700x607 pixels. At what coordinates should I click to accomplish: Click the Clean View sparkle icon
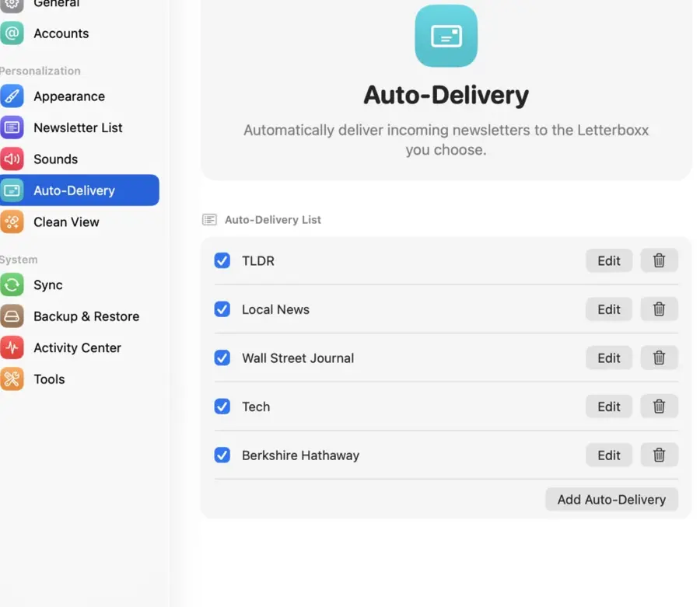[x=12, y=222]
